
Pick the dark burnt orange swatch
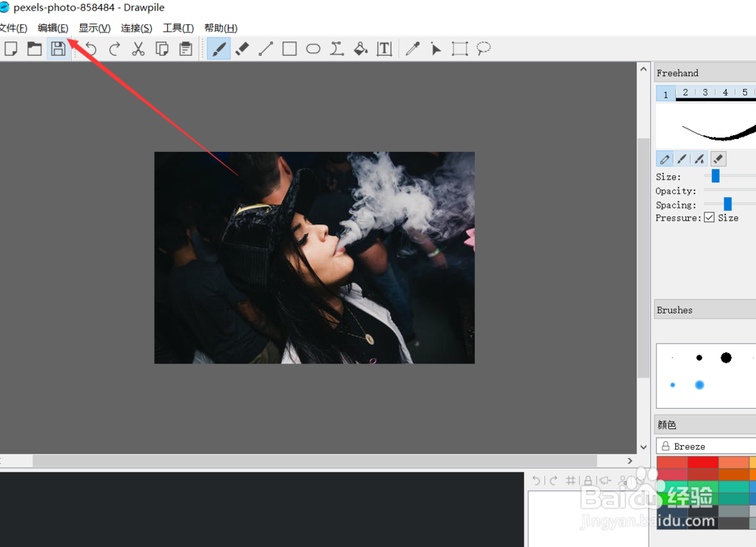pyautogui.click(x=734, y=474)
